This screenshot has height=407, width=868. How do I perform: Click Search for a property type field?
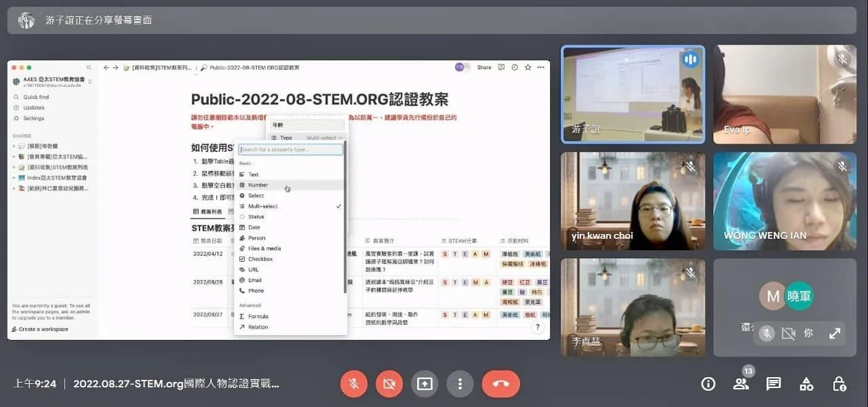pos(291,149)
